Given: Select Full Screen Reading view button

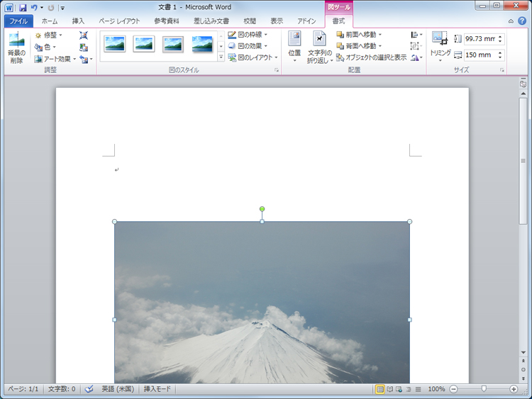Looking at the screenshot, I should click(390, 390).
